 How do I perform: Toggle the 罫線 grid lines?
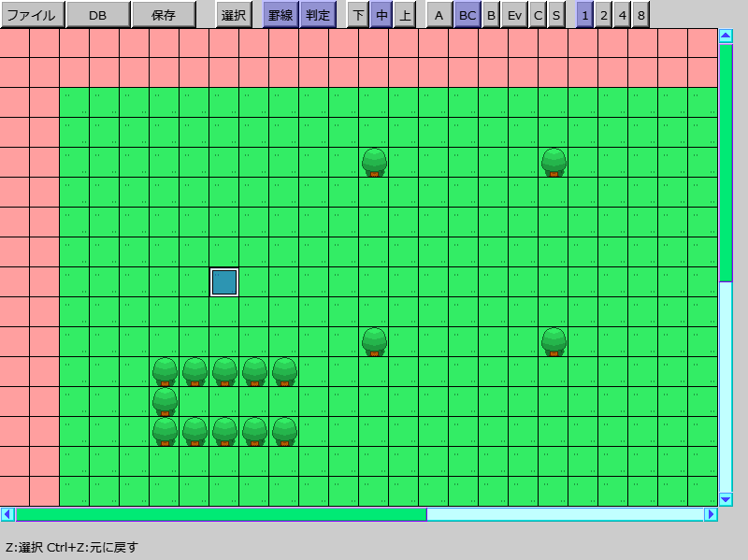point(280,15)
